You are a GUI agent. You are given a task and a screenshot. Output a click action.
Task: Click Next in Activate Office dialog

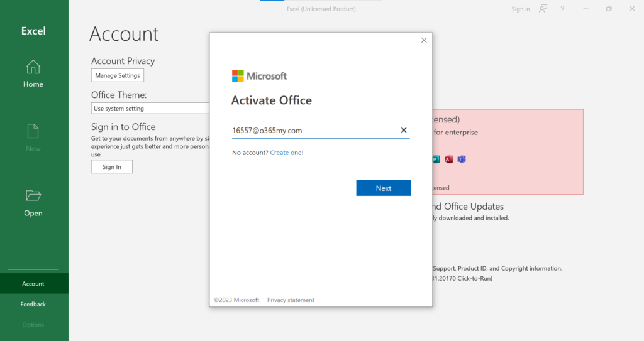pos(383,188)
